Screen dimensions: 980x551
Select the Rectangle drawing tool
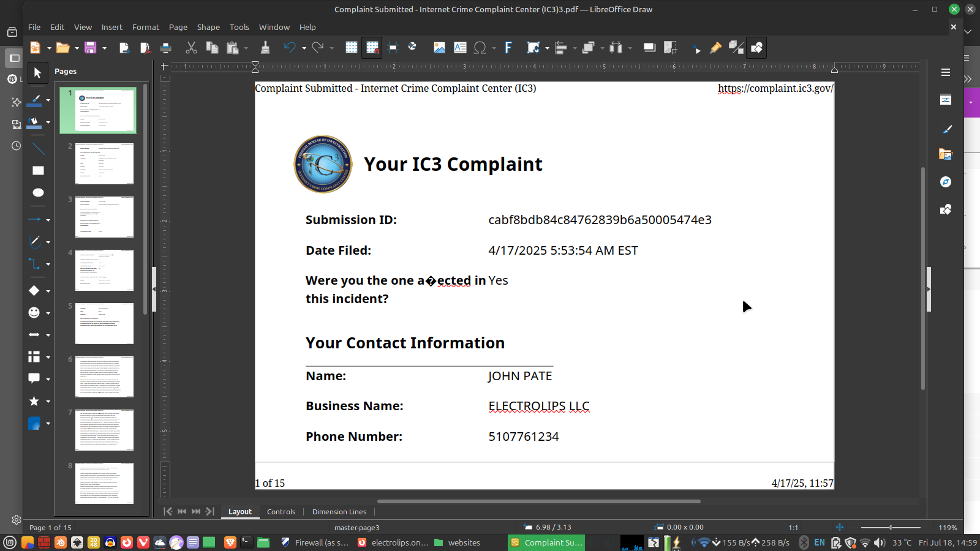click(x=38, y=171)
